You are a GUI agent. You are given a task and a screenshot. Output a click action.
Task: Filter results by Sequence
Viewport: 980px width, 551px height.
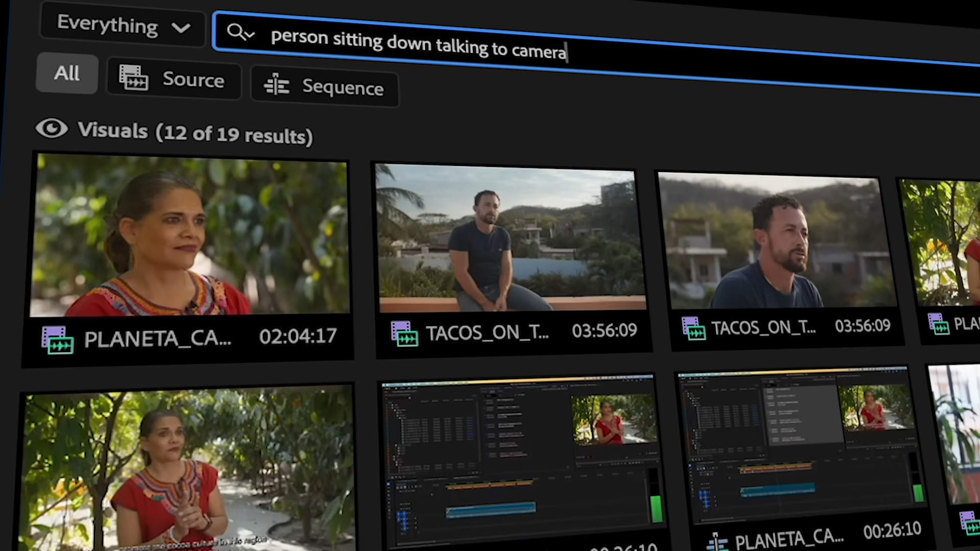pyautogui.click(x=342, y=87)
